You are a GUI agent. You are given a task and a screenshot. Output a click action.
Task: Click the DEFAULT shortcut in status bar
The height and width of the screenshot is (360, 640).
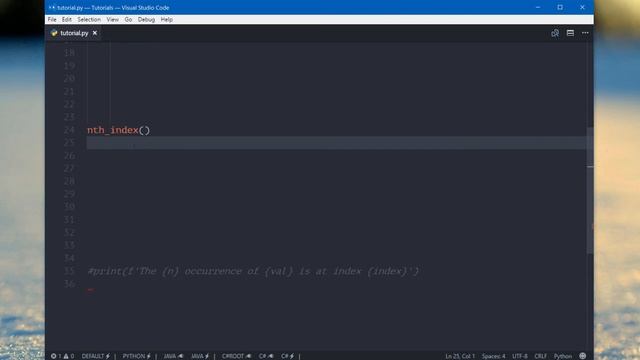[x=96, y=356]
